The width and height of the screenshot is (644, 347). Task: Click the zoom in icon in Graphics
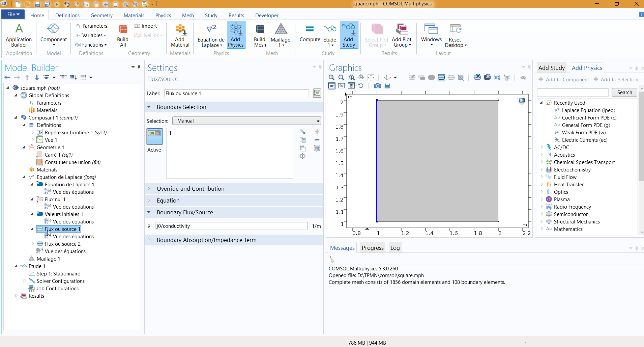tap(332, 78)
